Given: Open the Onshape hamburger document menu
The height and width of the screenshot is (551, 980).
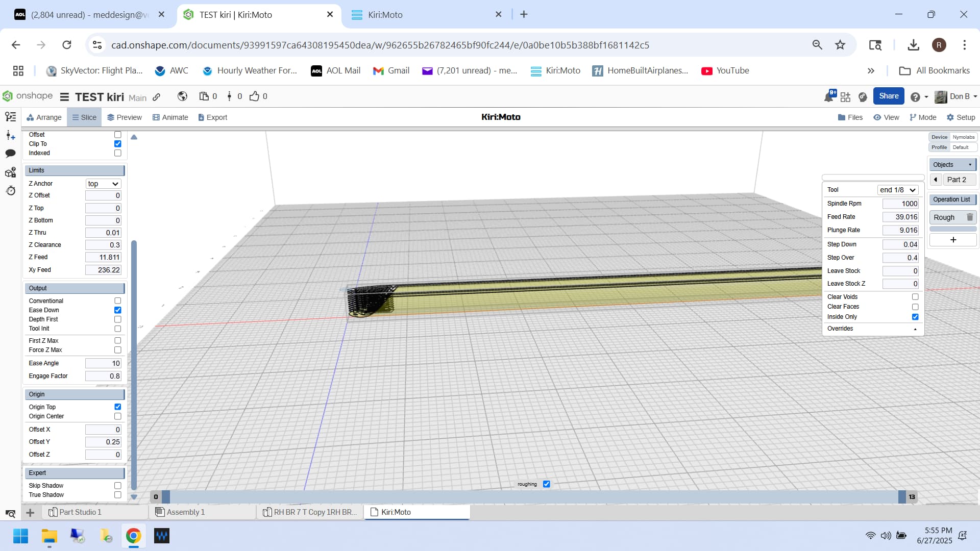Looking at the screenshot, I should click(64, 97).
